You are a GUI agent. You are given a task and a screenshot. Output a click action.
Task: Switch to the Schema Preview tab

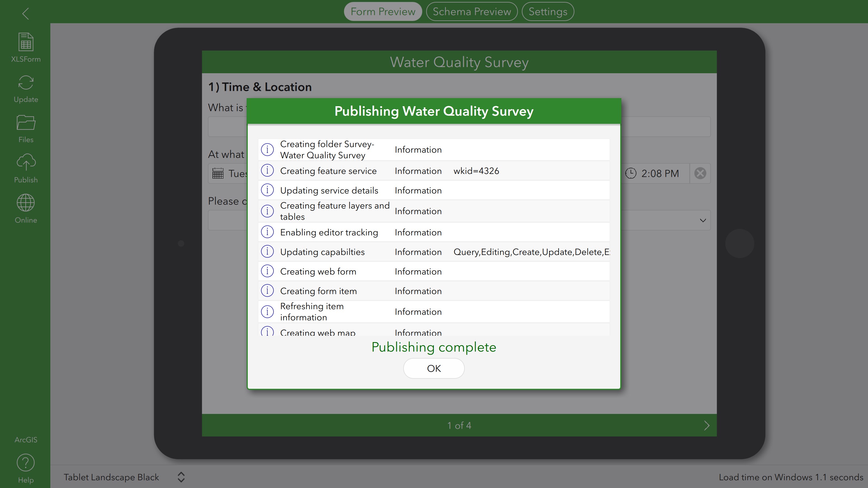point(471,12)
